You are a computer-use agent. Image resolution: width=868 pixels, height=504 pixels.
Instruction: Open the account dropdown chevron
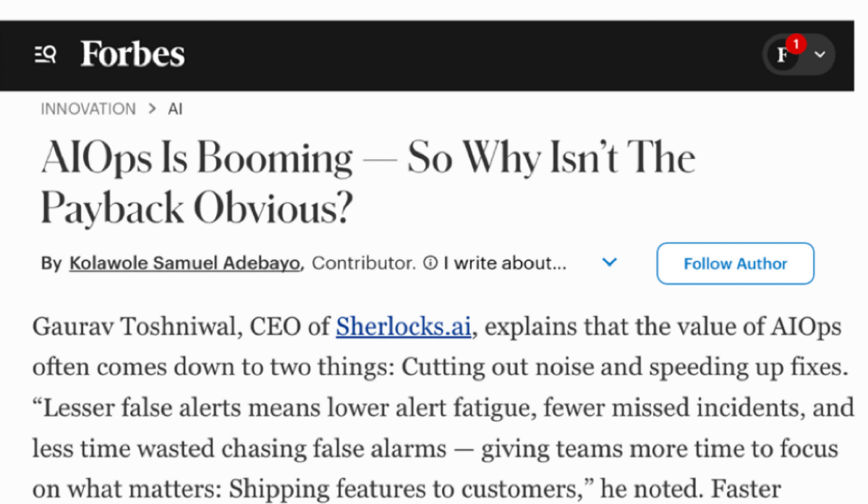[820, 56]
